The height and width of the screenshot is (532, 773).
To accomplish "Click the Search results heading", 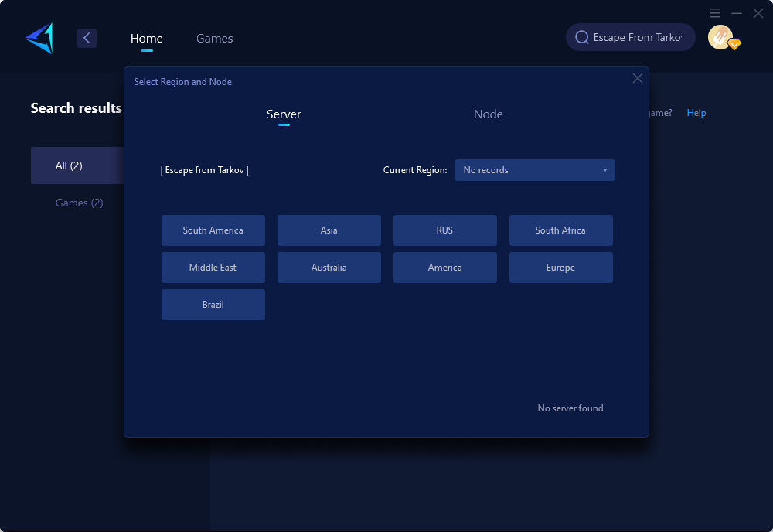I will 77,108.
